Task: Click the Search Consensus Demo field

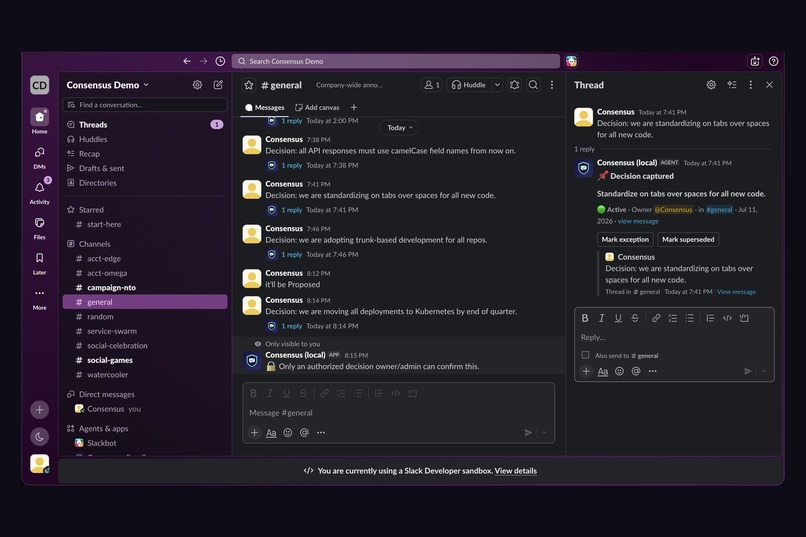Action: coord(396,61)
